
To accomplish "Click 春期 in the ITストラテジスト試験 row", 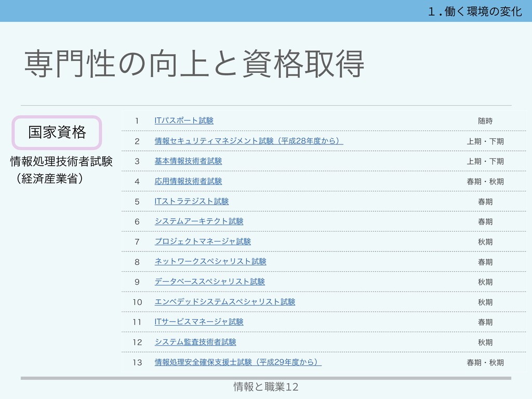I will (x=485, y=202).
